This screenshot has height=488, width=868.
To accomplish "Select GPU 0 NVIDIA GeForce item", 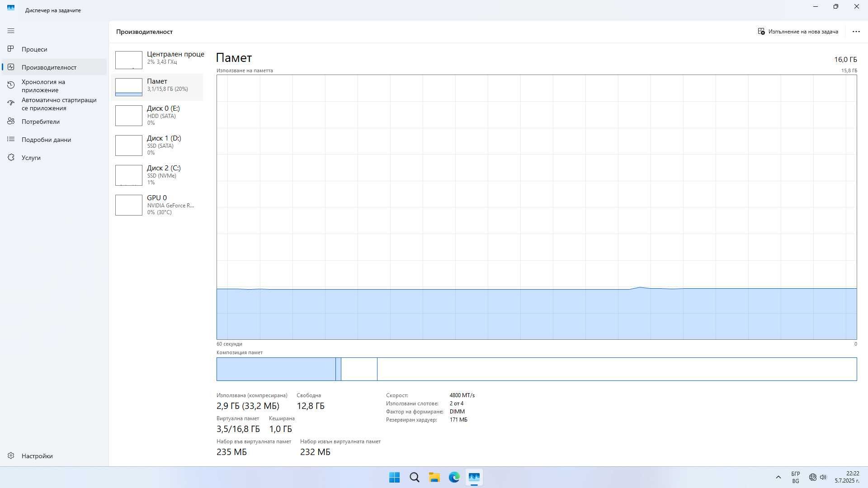I will 157,205.
